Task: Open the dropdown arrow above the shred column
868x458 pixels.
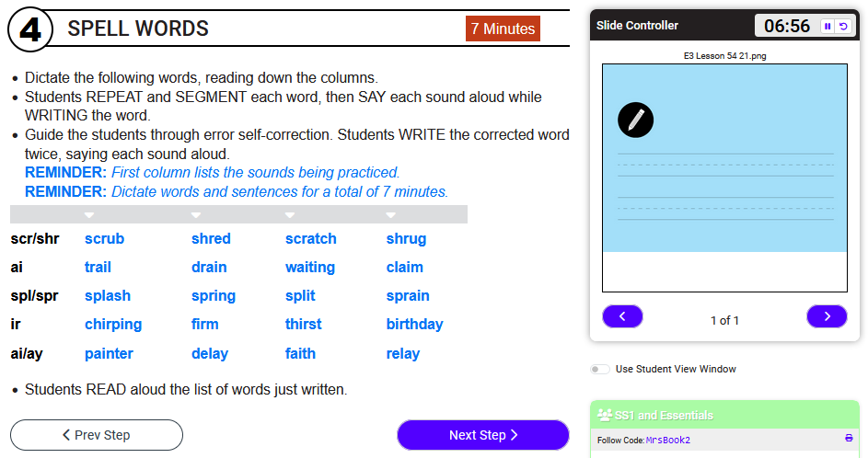Action: (196, 215)
